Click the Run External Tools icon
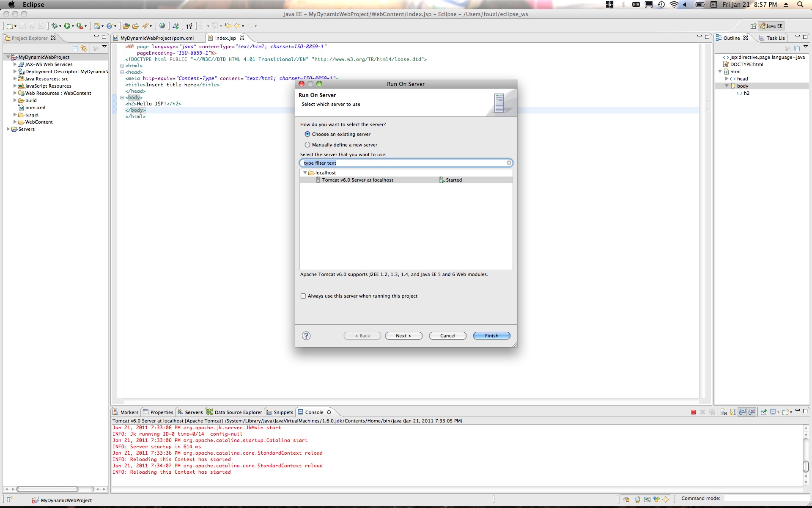Viewport: 812px width, 508px height. pyautogui.click(x=80, y=26)
